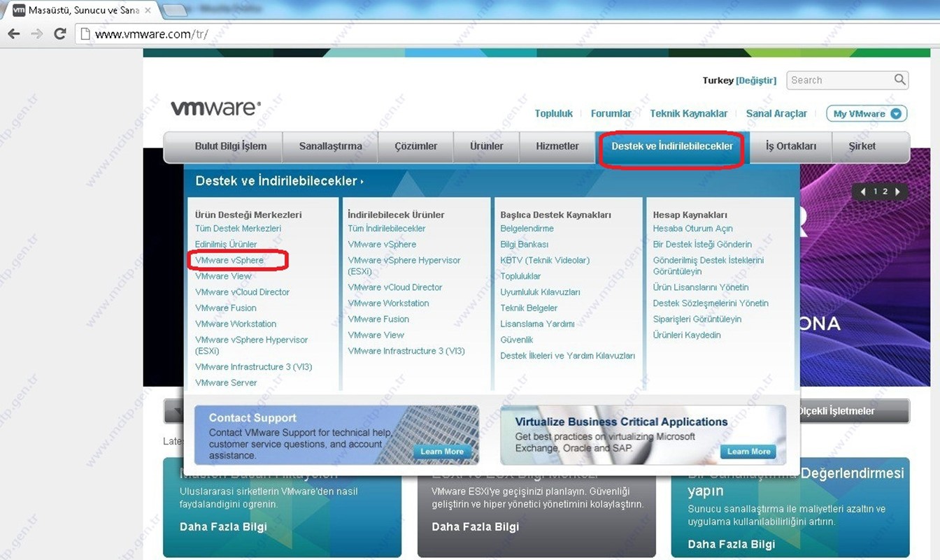The width and height of the screenshot is (940, 560).
Task: Open Destek ve İndirilebilecekler menu tab
Action: pos(672,146)
